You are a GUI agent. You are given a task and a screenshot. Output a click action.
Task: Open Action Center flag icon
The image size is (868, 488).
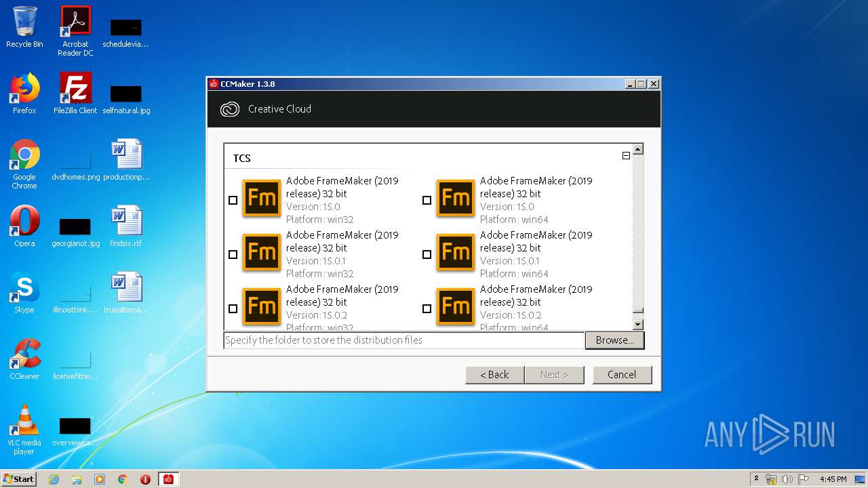(803, 479)
